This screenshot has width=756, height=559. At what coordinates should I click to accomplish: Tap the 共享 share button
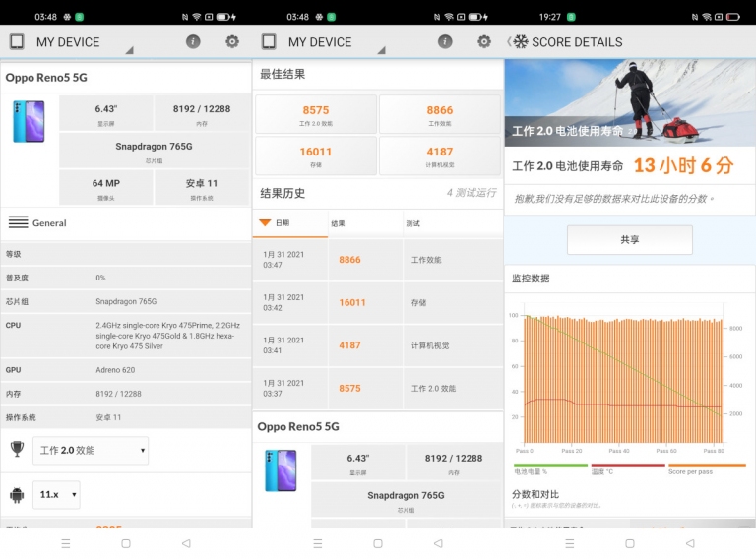(x=630, y=239)
